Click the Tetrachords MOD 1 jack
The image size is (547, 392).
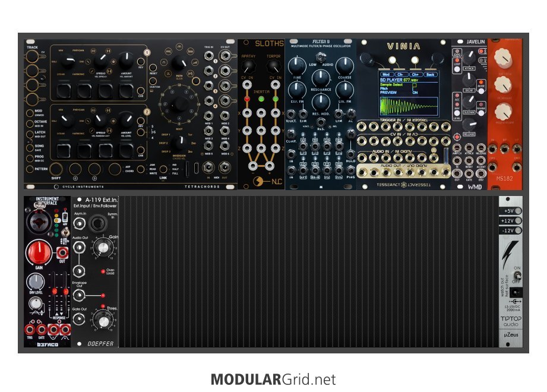pos(208,116)
